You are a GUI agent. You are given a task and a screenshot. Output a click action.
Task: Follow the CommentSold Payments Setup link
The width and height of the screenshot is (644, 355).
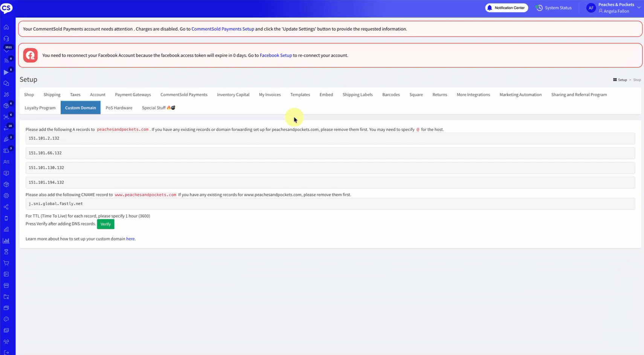(x=223, y=29)
